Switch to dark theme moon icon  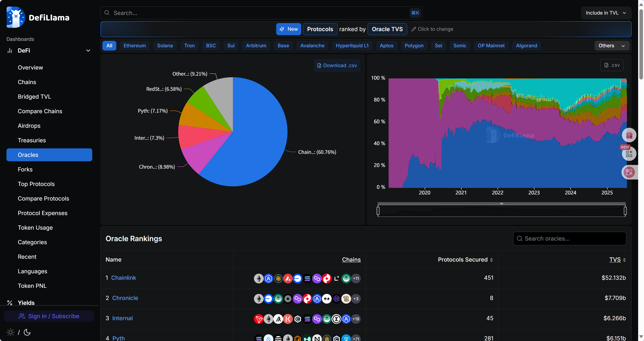point(27,332)
